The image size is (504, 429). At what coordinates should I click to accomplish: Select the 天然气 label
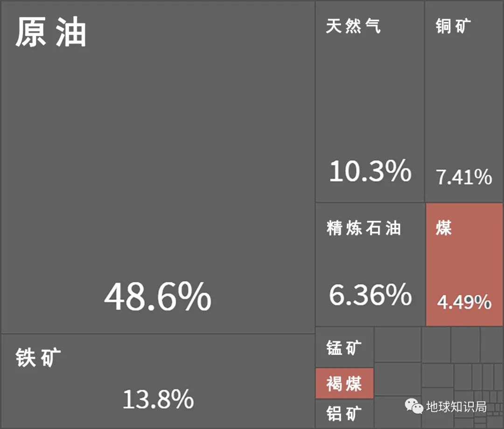[353, 26]
